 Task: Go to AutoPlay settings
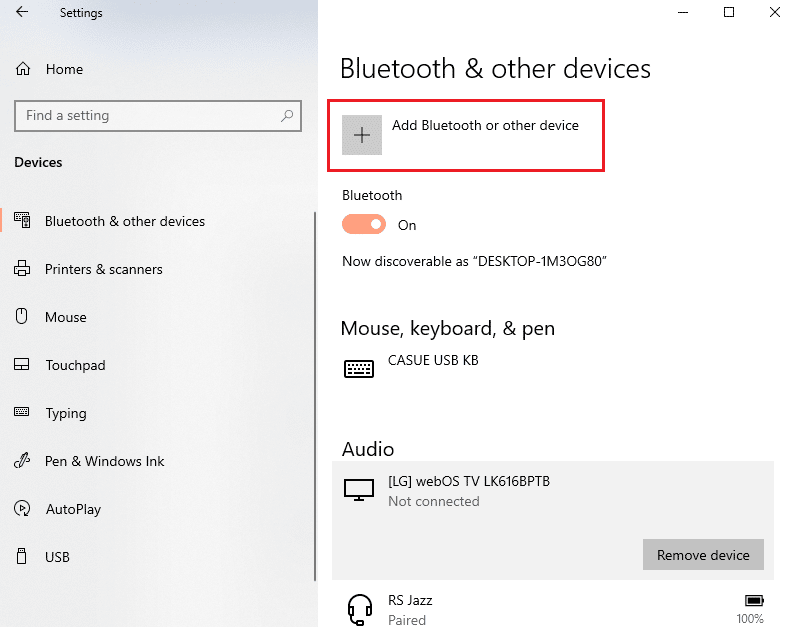pyautogui.click(x=73, y=509)
